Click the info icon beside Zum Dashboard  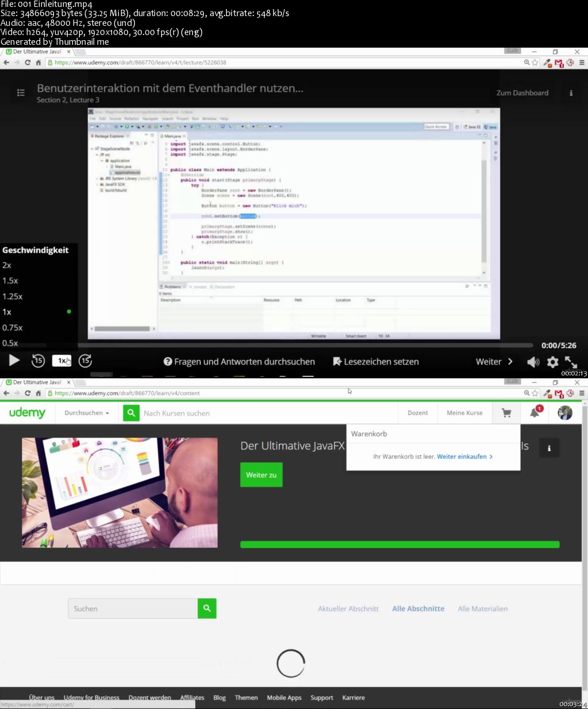click(x=571, y=93)
